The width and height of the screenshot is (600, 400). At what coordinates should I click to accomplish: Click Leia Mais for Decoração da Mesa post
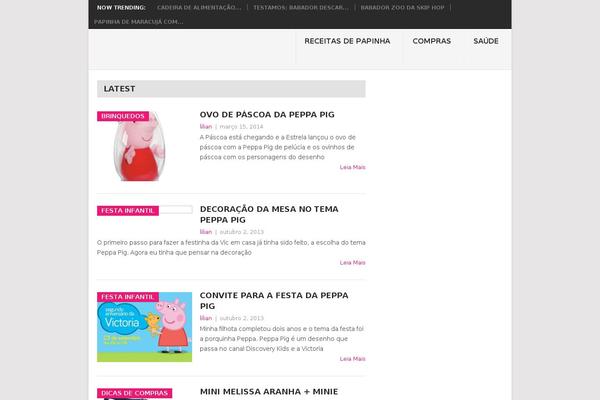pos(352,263)
